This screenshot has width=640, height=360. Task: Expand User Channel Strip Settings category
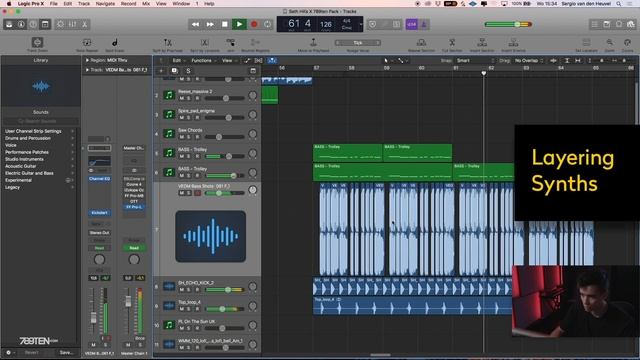[39, 131]
